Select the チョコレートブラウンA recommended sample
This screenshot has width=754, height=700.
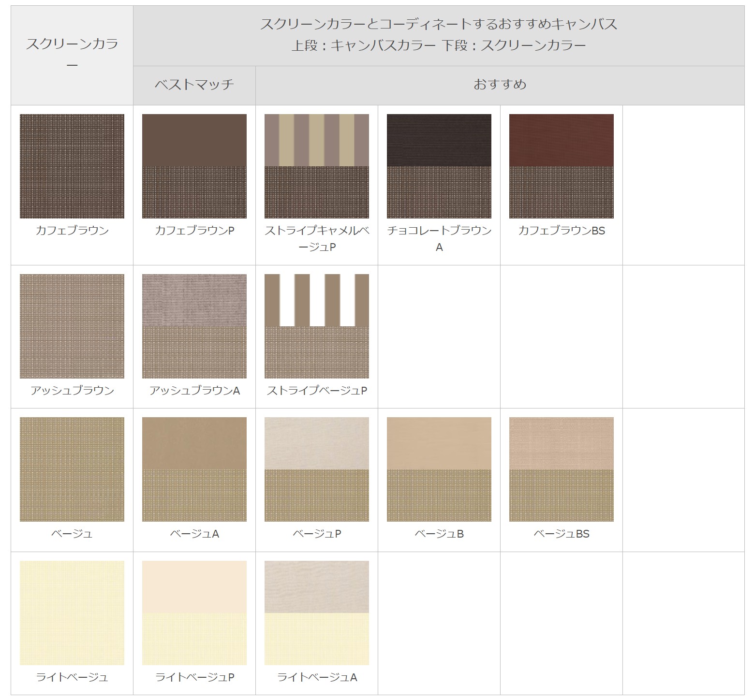(439, 167)
